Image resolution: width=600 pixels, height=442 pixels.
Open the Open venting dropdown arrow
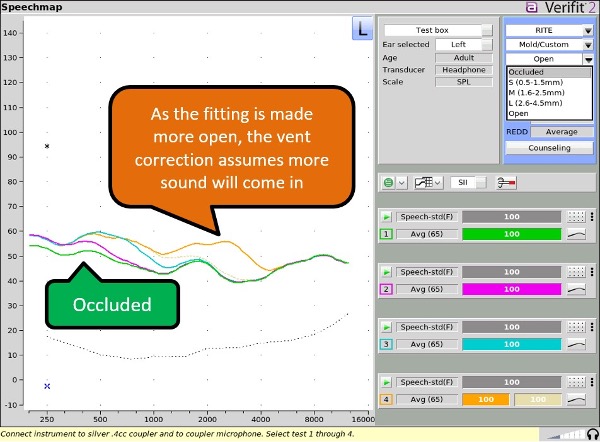[x=588, y=59]
